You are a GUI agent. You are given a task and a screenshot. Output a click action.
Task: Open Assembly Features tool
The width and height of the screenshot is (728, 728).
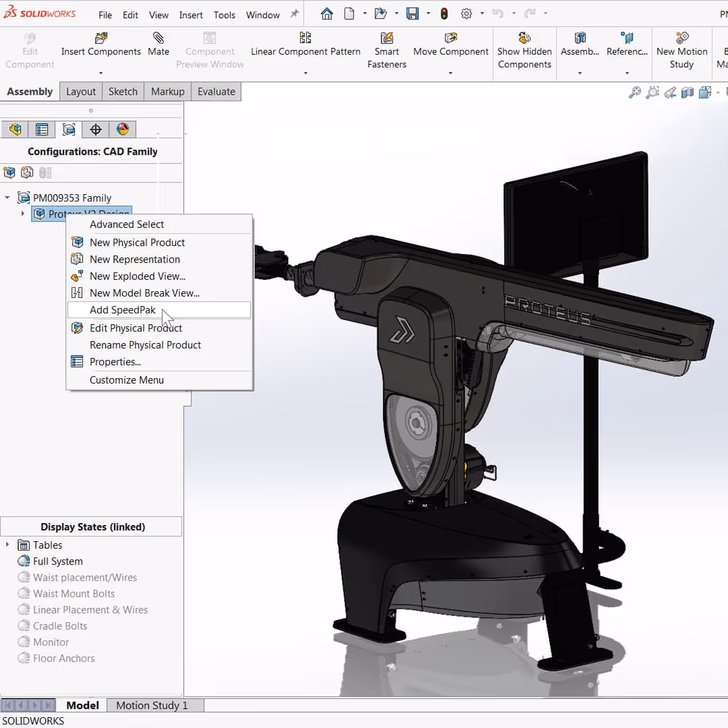tap(580, 44)
